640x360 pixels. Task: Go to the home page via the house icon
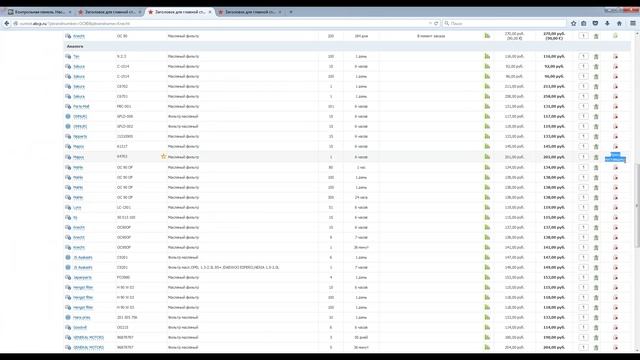[619, 24]
